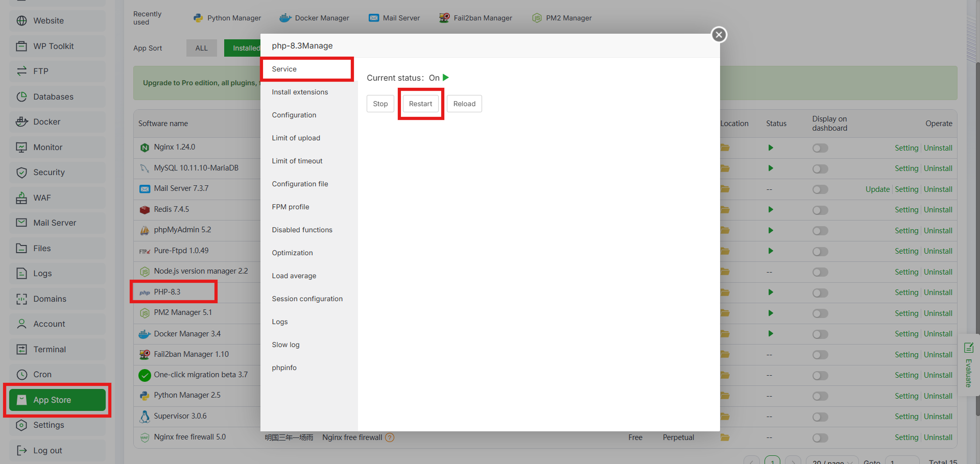Toggle dashboard display for Supervisor 3.0.6

pyautogui.click(x=820, y=417)
